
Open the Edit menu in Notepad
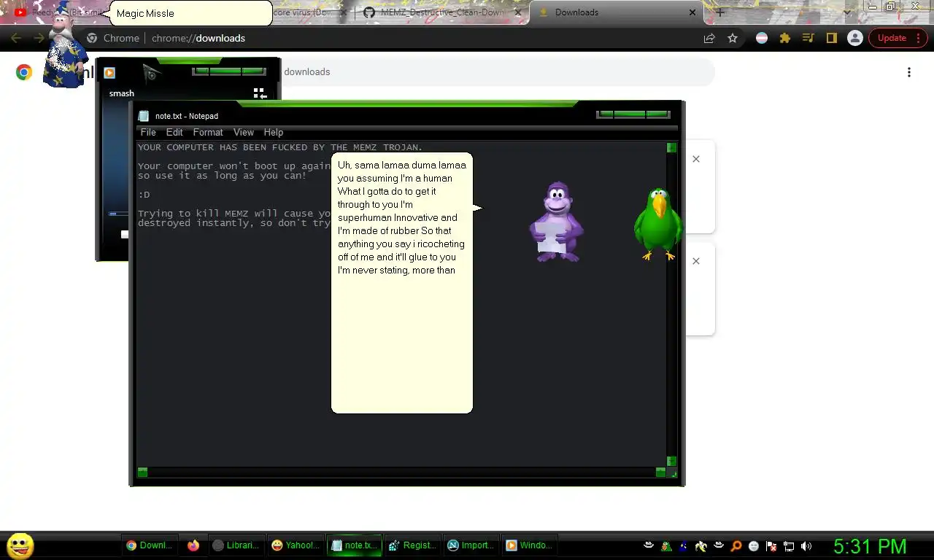(174, 132)
